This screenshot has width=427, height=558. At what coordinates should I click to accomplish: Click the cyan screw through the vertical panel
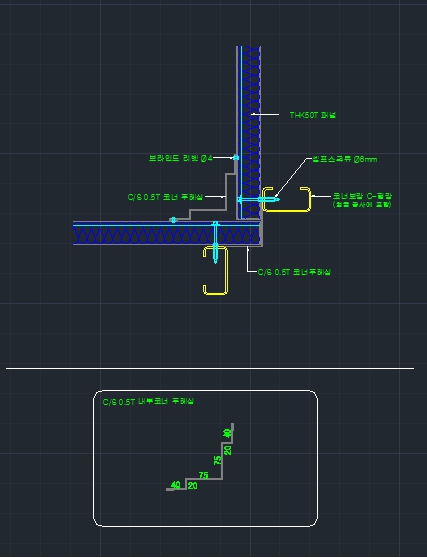[x=258, y=200]
